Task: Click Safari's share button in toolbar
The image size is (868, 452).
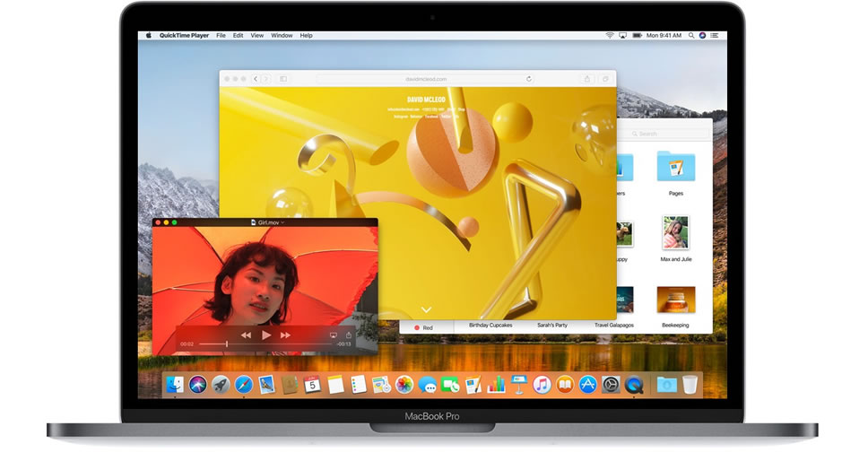Action: (587, 79)
